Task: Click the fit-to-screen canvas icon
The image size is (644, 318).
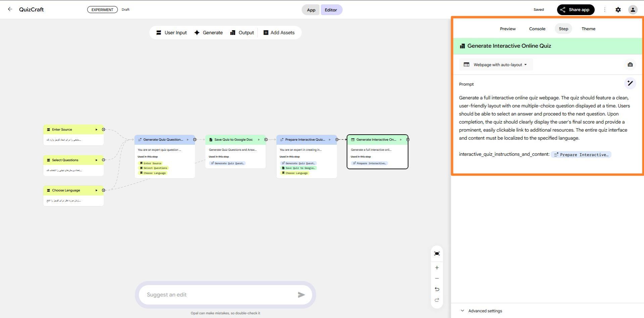Action: (x=437, y=254)
